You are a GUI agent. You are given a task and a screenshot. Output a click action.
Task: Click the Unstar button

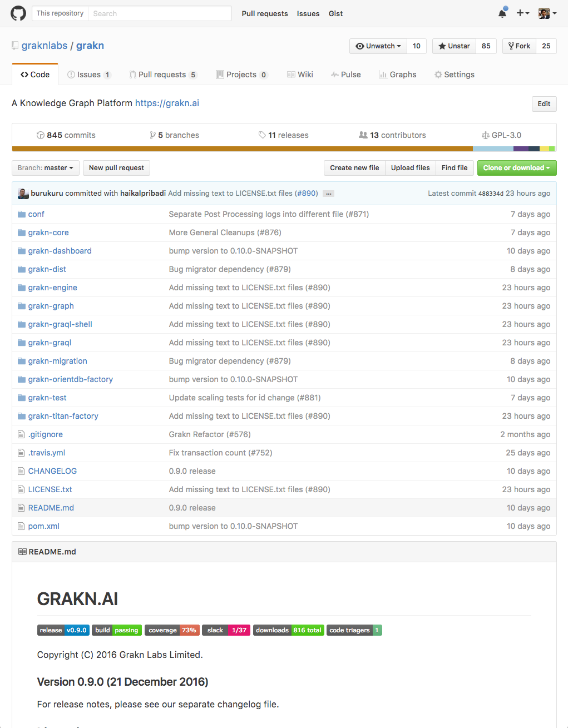(x=454, y=46)
